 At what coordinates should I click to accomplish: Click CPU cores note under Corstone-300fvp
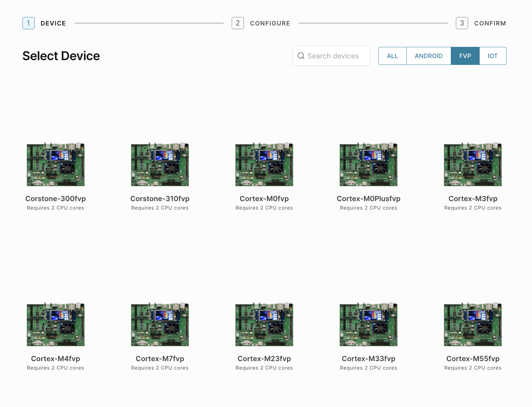[56, 208]
